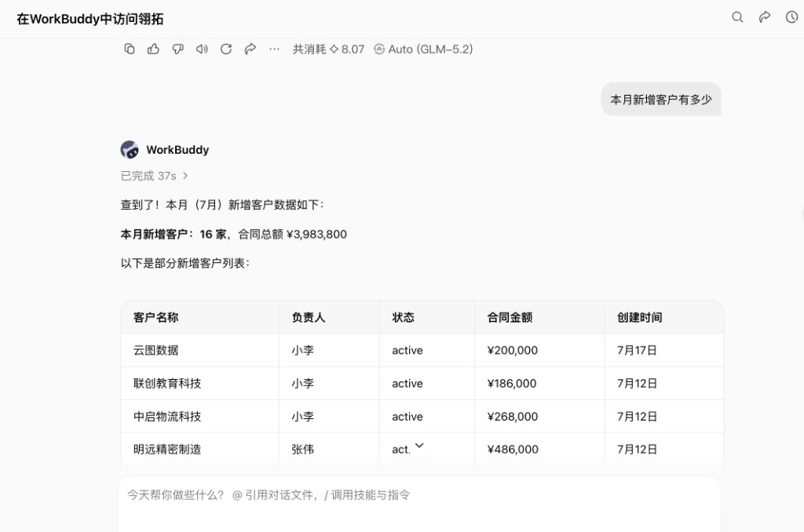Click the WorkBuddy avatar icon
Viewport: 804px width, 532px height.
pyautogui.click(x=130, y=150)
